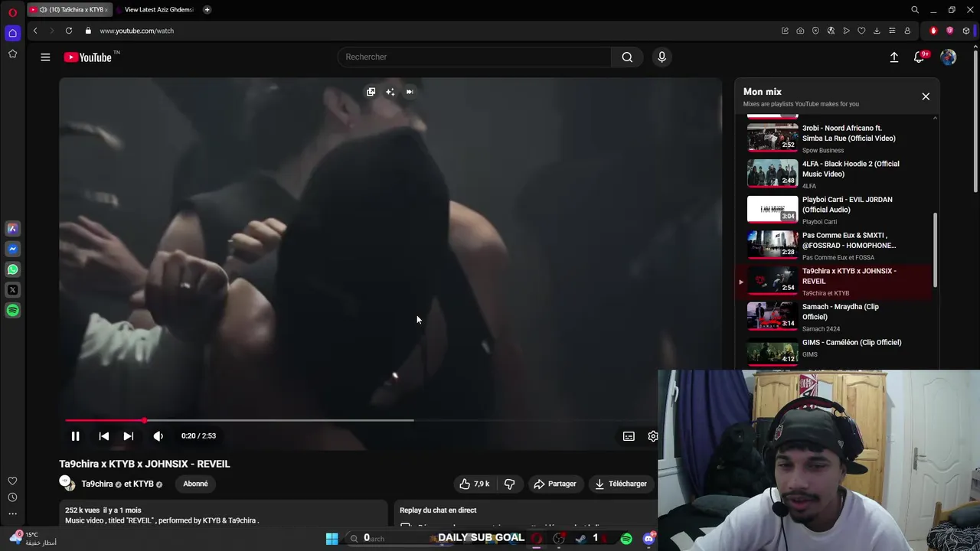Toggle subtitles on the video player
Image resolution: width=980 pixels, height=551 pixels.
coord(629,436)
